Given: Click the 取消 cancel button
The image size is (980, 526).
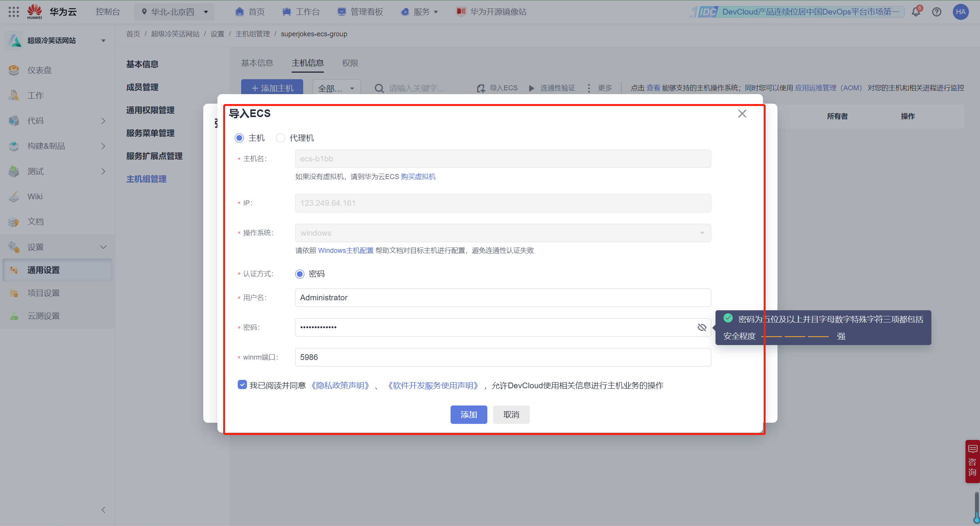Looking at the screenshot, I should tap(511, 415).
